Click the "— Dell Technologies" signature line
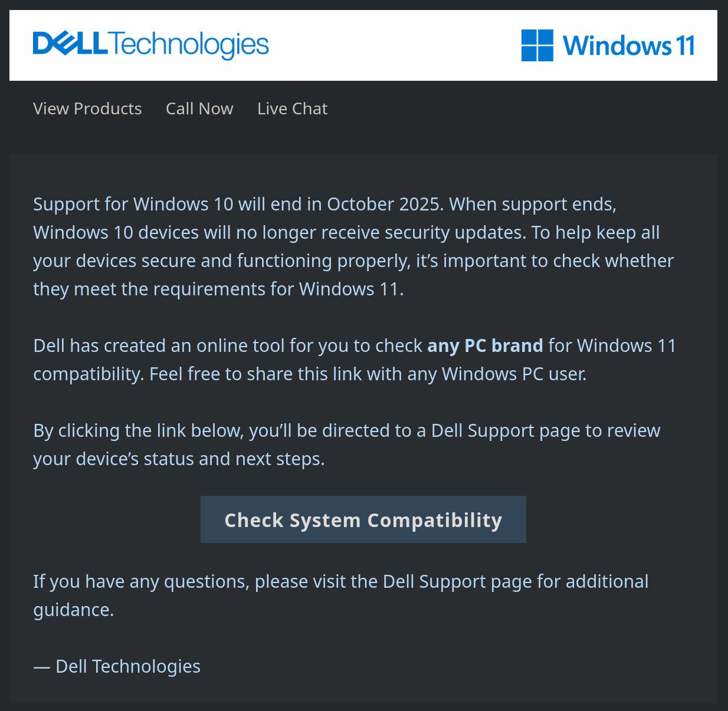 pos(117,667)
